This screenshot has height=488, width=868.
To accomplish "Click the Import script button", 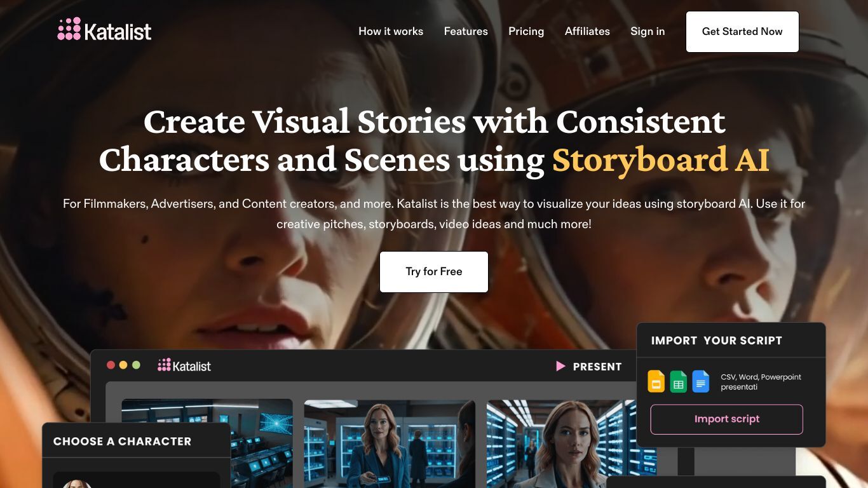I will [x=727, y=419].
